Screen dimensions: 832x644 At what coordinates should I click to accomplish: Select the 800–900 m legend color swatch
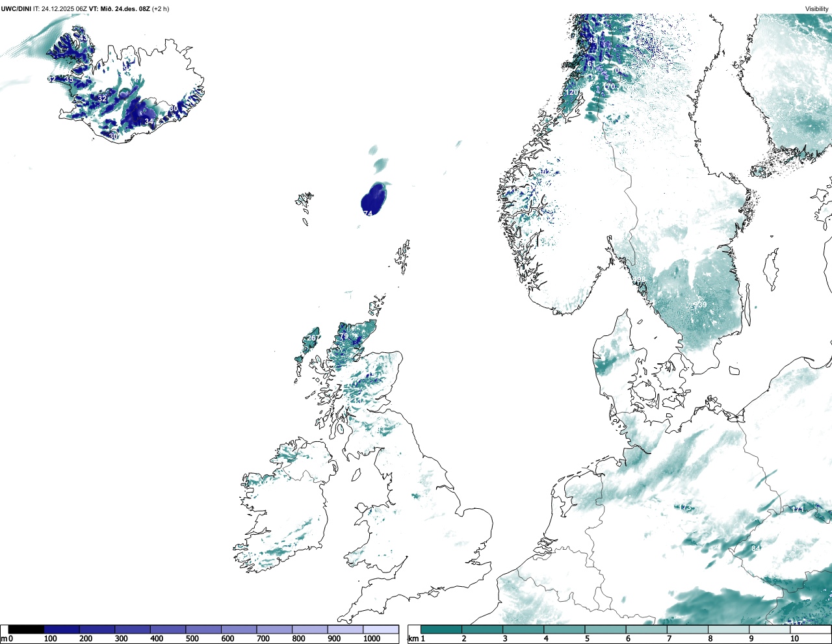click(x=310, y=629)
